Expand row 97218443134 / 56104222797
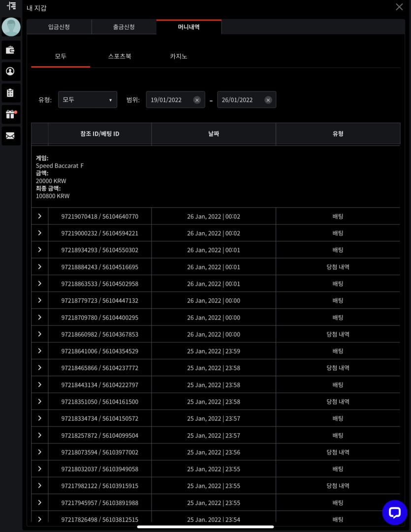Screen dimensions: 411x532 click(40, 384)
